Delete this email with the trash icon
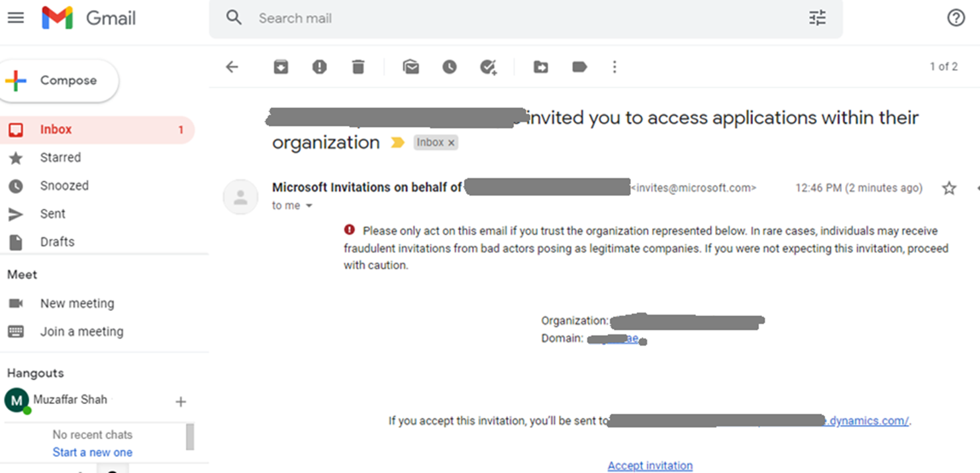This screenshot has height=473, width=980. click(x=358, y=67)
